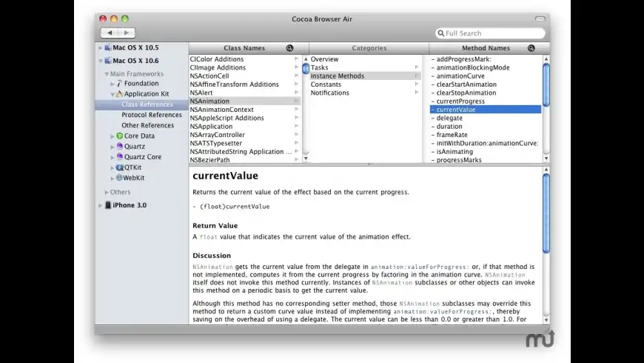This screenshot has width=644, height=363.
Task: Click the Core Data icon
Action: [119, 136]
